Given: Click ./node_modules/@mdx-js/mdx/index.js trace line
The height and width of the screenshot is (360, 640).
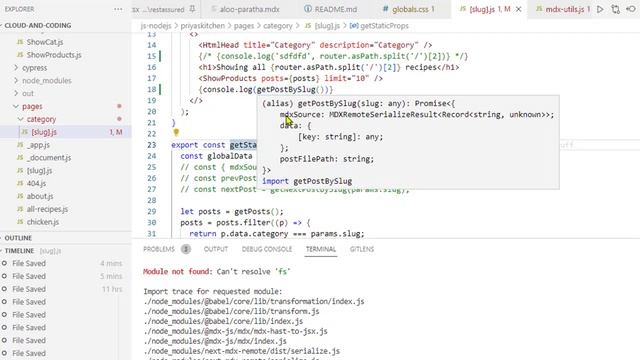Looking at the screenshot, I should tap(215, 341).
